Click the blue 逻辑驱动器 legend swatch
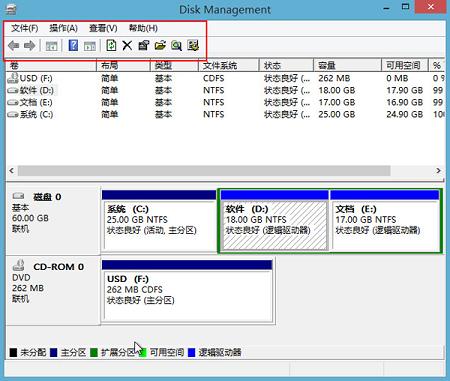The height and width of the screenshot is (381, 450). click(191, 353)
